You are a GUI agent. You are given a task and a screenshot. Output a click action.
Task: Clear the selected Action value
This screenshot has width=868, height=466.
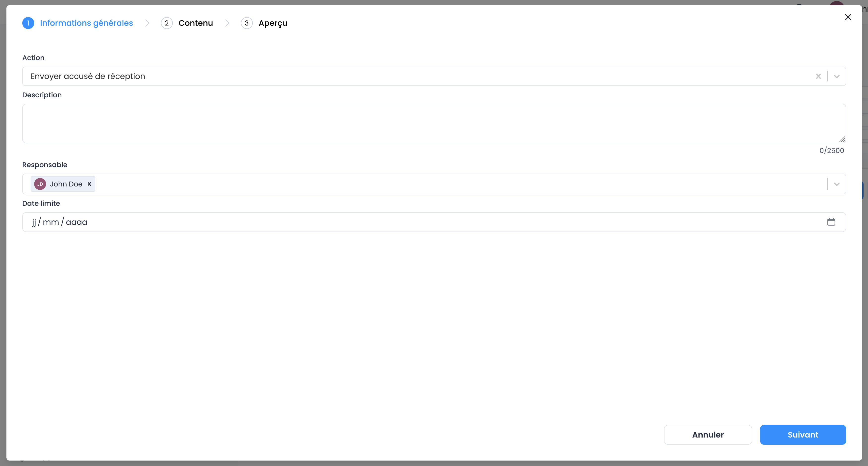click(818, 77)
